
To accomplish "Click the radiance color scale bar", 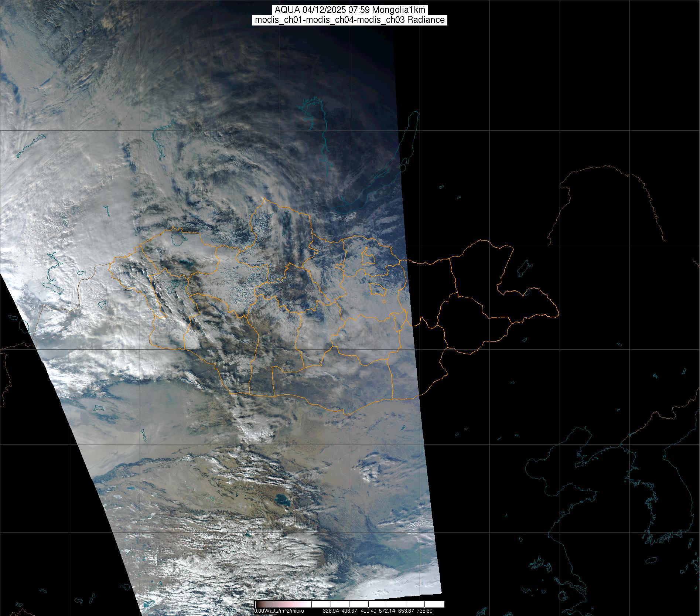I will [x=349, y=604].
